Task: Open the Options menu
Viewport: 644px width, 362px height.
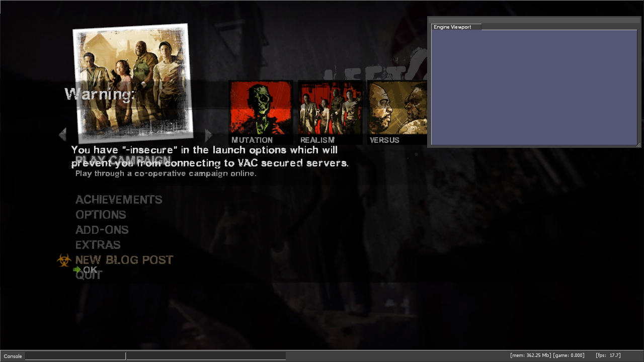Action: 101,215
